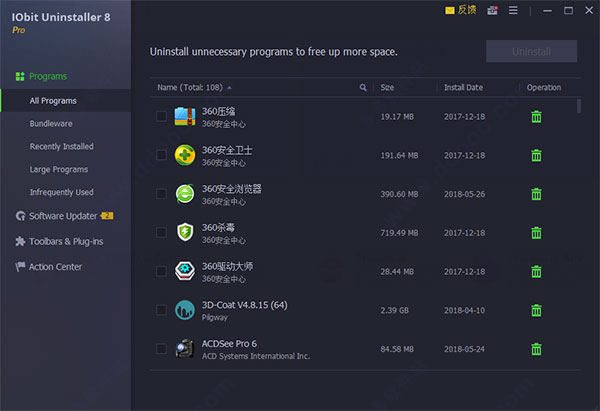Select the 3D-Coat V4.8.15 (64) name
The height and width of the screenshot is (411, 600).
[x=245, y=305]
